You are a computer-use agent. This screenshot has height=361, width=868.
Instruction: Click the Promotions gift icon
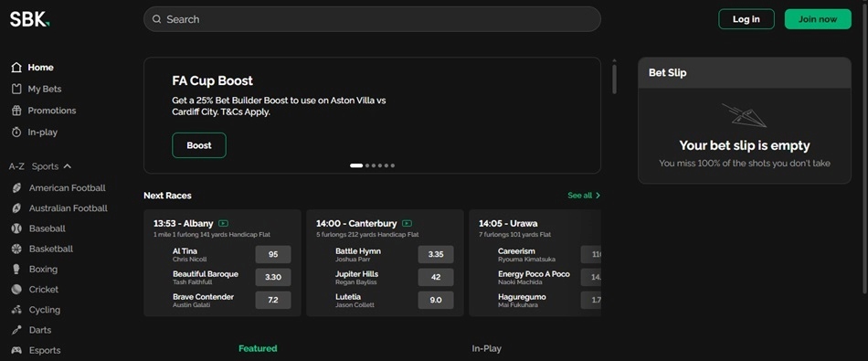coord(16,111)
